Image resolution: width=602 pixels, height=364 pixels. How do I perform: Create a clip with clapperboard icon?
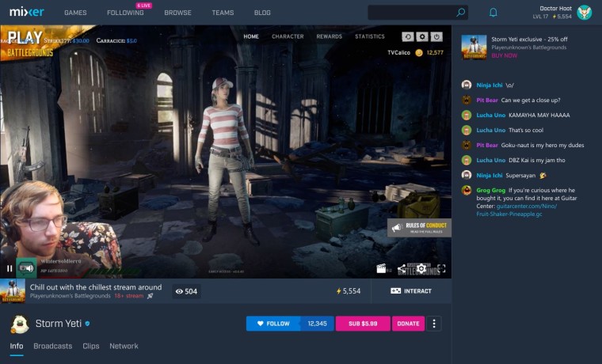click(381, 268)
